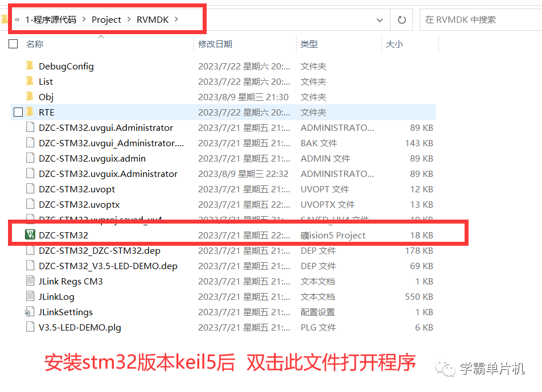Select file JLinkLog
This screenshot has width=542, height=392.
coord(56,296)
